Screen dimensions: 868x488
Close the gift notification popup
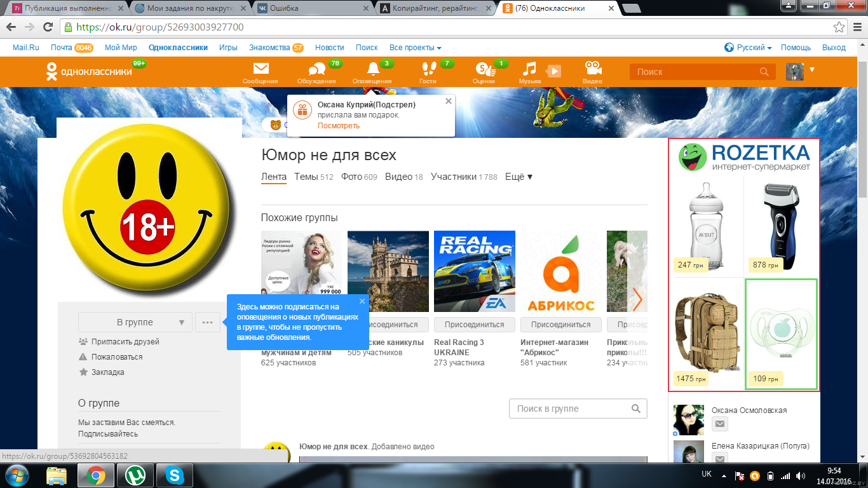click(449, 101)
